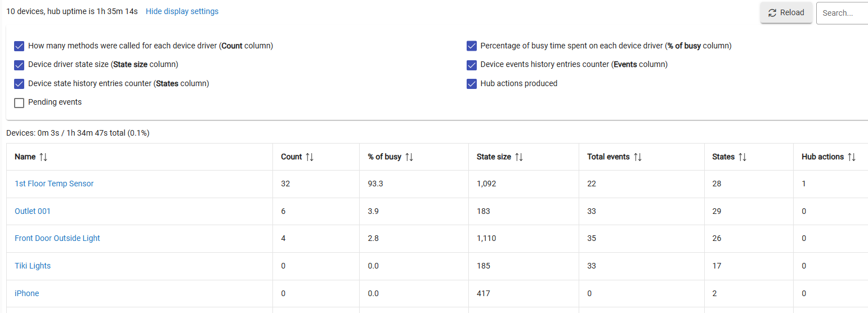Sort by States column arrows icon
The height and width of the screenshot is (313, 868).
point(742,157)
